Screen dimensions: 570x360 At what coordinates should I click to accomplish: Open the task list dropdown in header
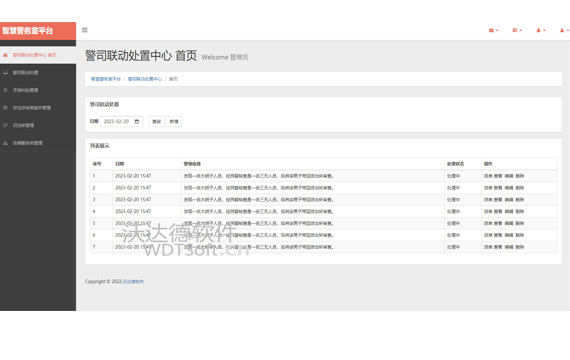pos(517,31)
